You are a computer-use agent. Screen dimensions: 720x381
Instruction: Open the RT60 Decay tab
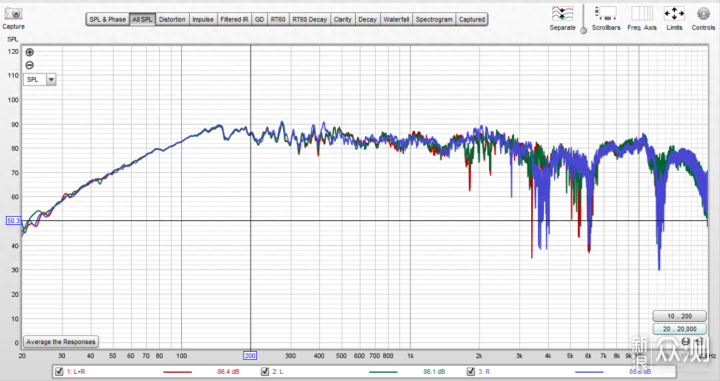coord(309,19)
